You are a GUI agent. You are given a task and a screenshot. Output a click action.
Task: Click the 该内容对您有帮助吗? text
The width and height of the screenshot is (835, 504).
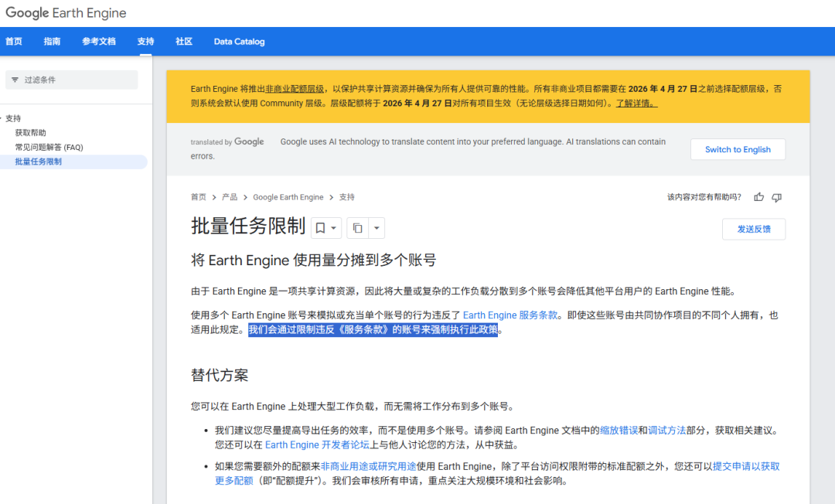pos(704,197)
